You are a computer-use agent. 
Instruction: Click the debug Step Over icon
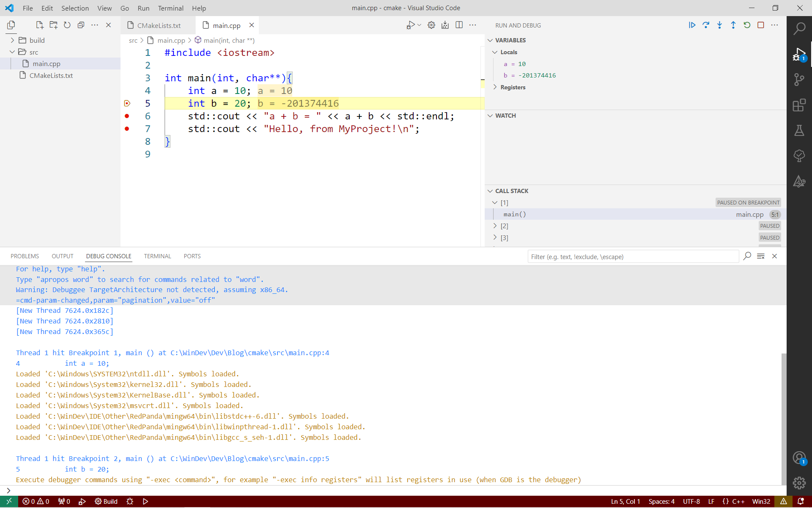706,25
